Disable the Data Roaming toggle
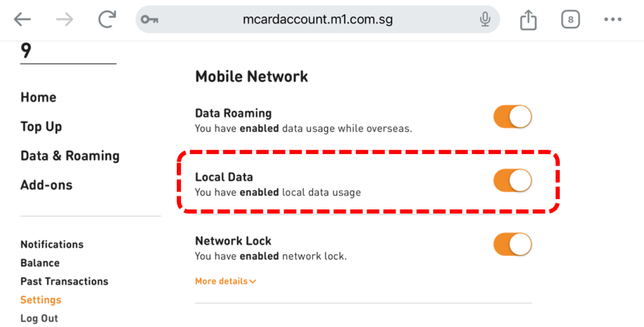The image size is (644, 327). click(512, 117)
